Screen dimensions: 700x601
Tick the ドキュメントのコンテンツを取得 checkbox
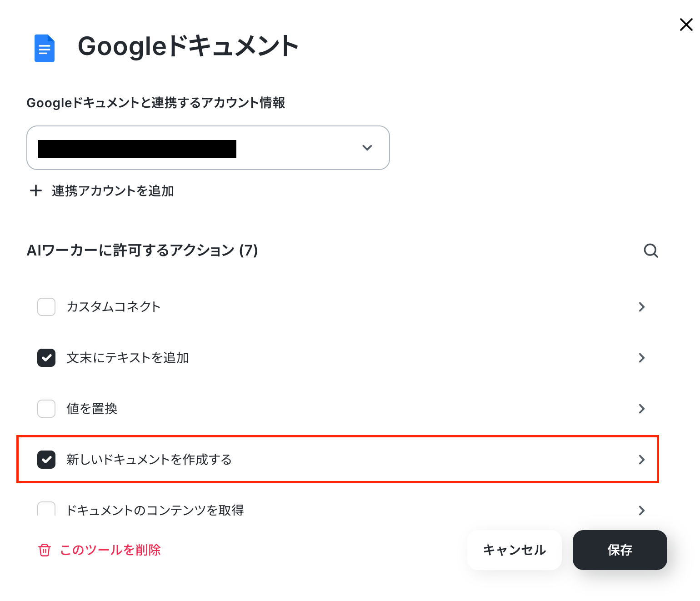click(46, 509)
